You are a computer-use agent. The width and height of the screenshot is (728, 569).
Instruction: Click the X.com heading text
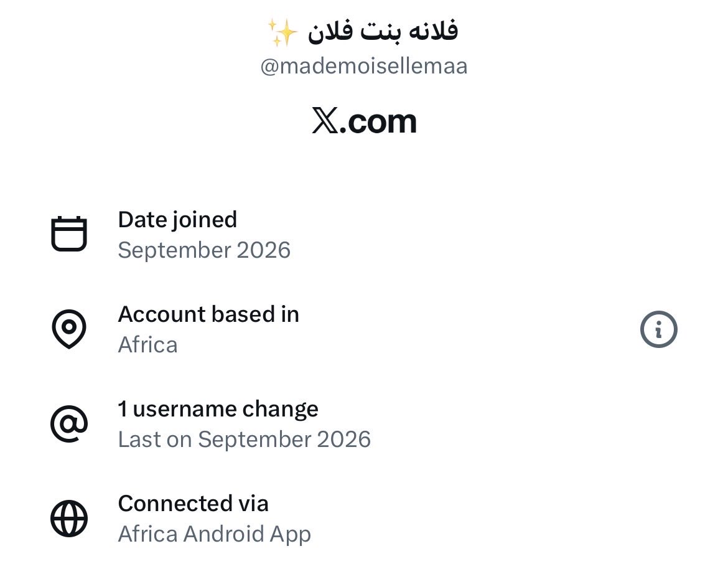coord(364,121)
